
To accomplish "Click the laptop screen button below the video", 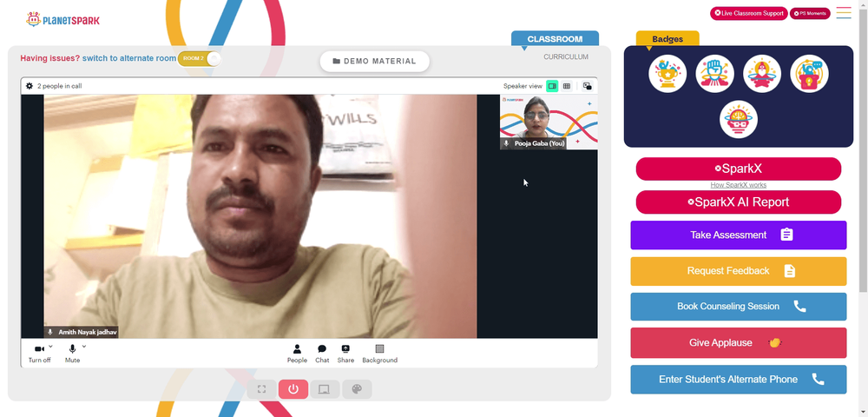I will (x=325, y=389).
